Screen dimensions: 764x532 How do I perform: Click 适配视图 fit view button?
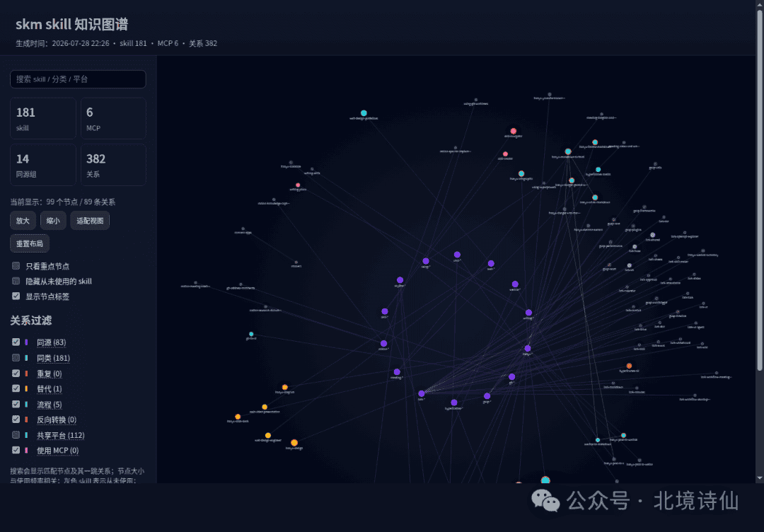click(x=90, y=221)
